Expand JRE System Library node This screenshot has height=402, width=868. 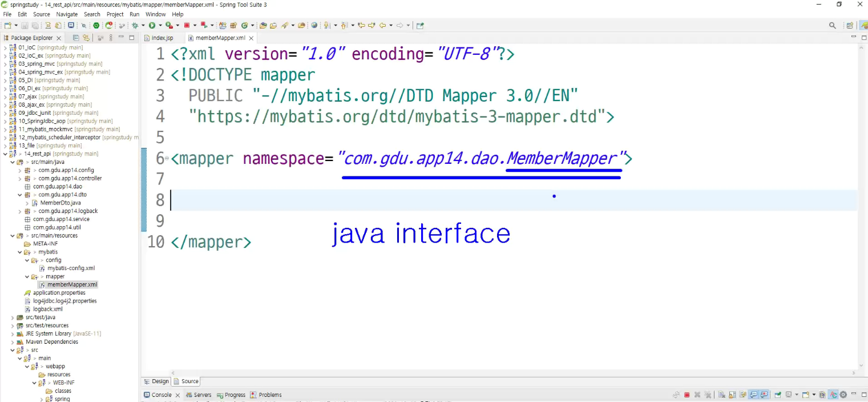coord(13,333)
